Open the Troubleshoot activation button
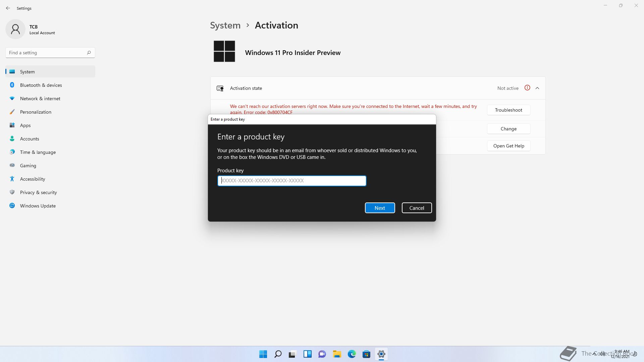Image resolution: width=644 pixels, height=362 pixels. click(x=508, y=110)
